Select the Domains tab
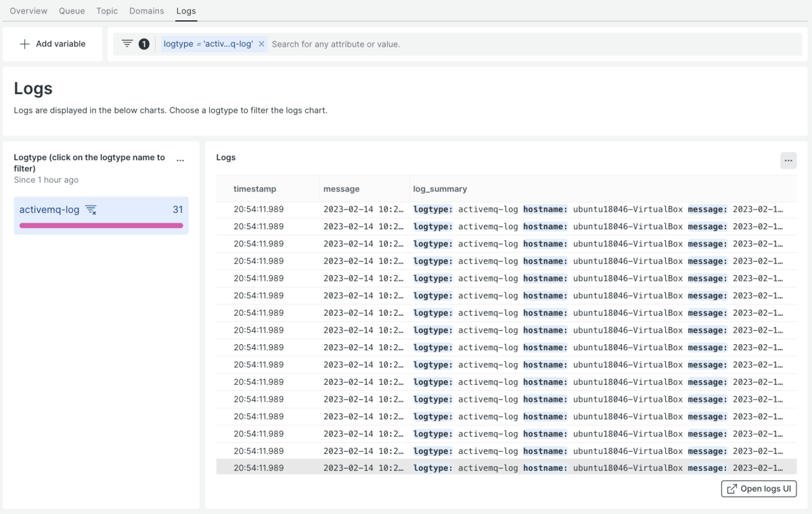 click(147, 11)
